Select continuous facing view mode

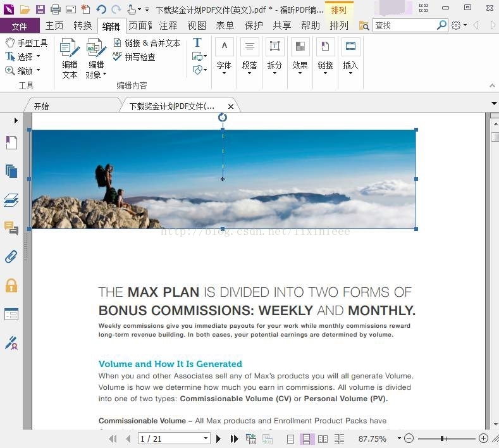click(x=339, y=439)
